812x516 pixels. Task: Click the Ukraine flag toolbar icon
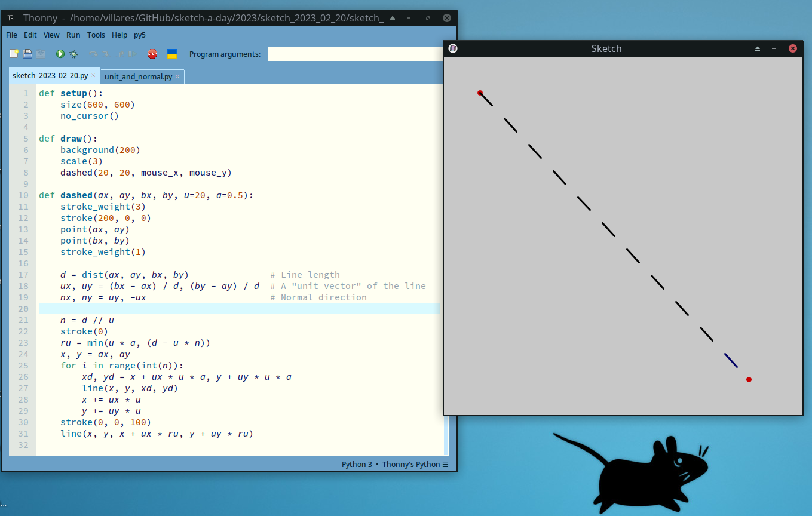point(171,54)
